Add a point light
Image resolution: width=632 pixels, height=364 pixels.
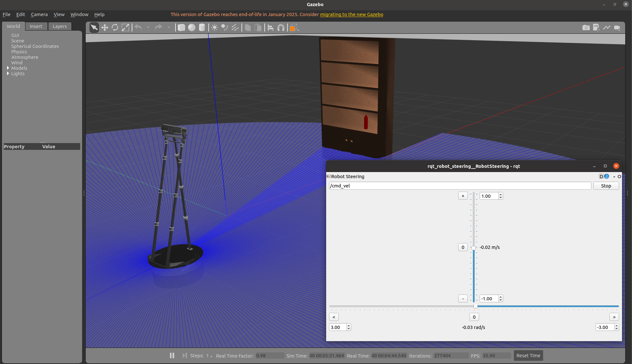(x=214, y=28)
